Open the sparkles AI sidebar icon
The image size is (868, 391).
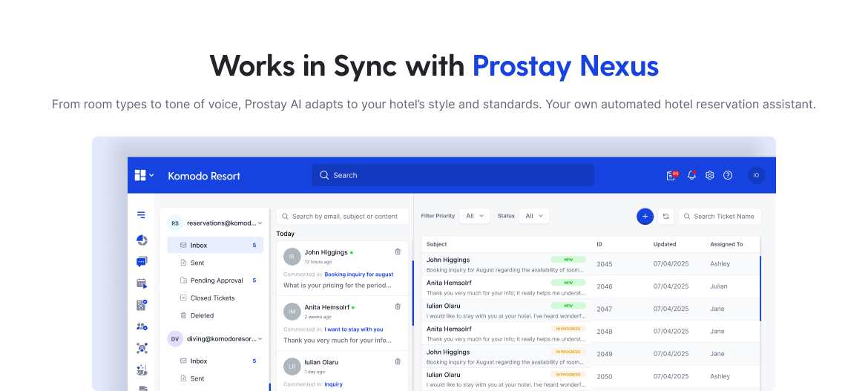pyautogui.click(x=142, y=370)
